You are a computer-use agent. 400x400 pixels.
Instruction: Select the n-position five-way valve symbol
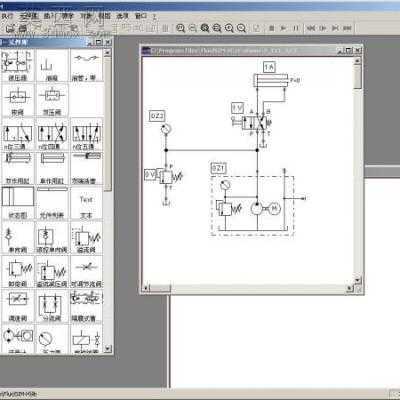(86, 134)
